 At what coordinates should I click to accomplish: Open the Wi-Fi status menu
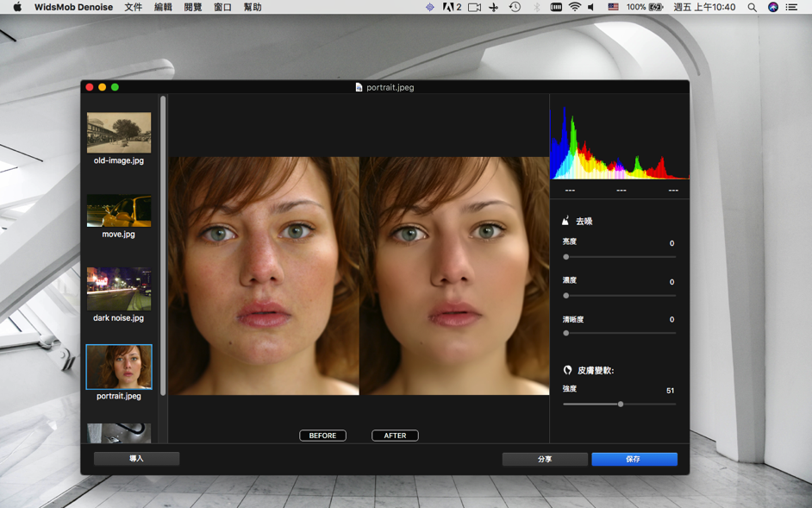574,7
